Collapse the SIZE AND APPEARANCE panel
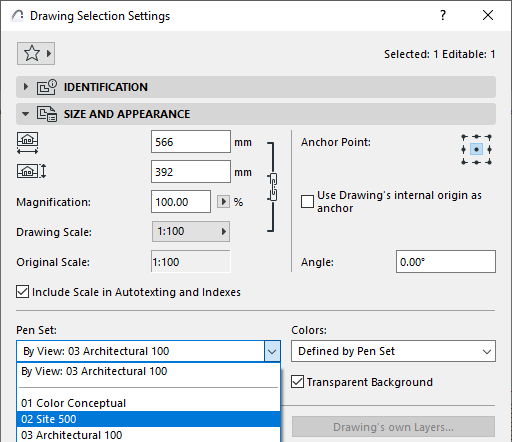 coord(25,114)
